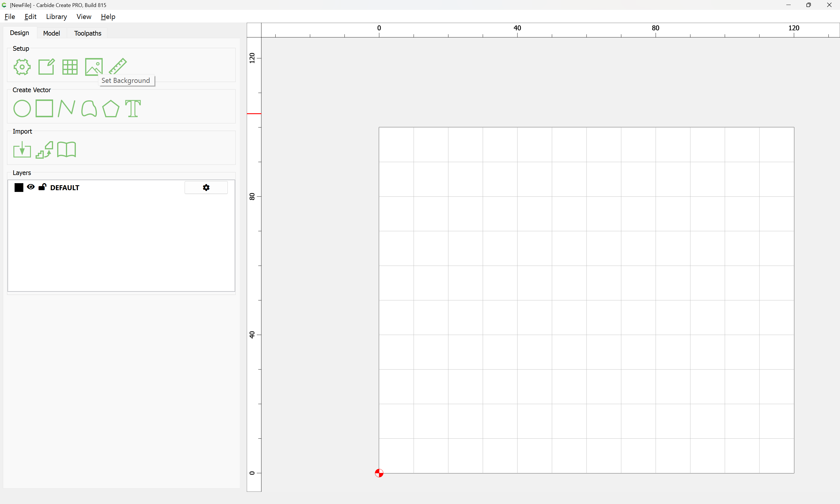Image resolution: width=840 pixels, height=504 pixels.
Task: Close the Carbide Create window
Action: click(x=829, y=5)
